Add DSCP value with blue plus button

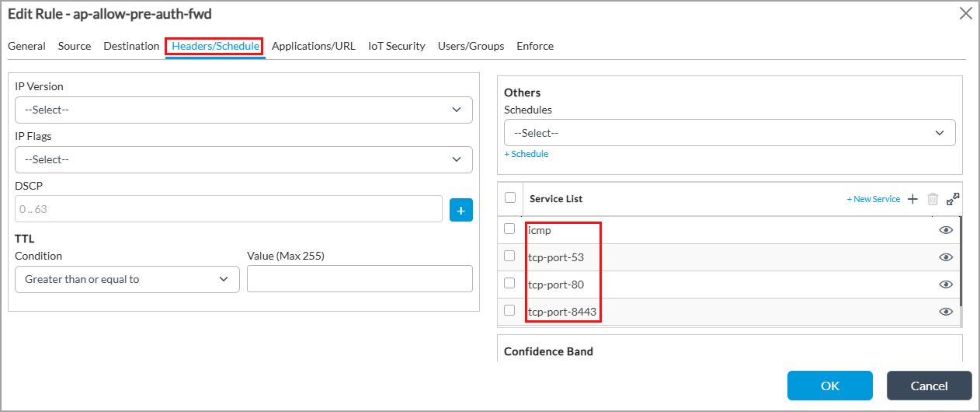(x=460, y=209)
